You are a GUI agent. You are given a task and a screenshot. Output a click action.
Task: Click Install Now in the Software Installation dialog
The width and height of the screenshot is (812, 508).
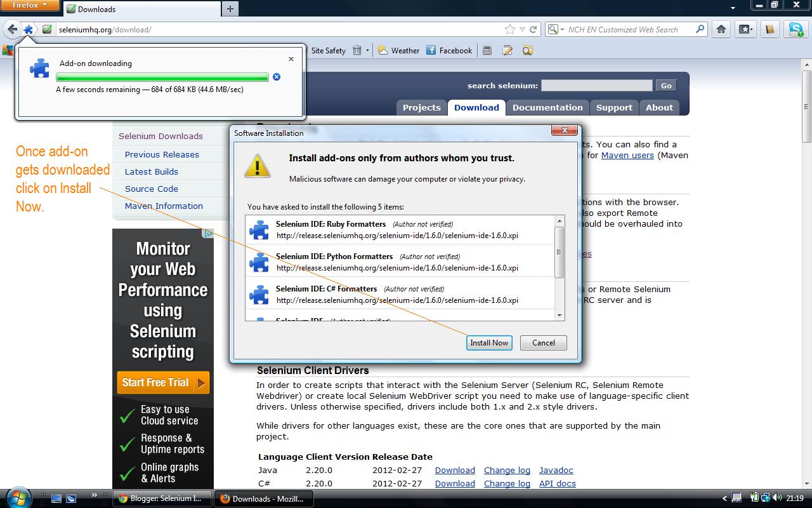[488, 342]
